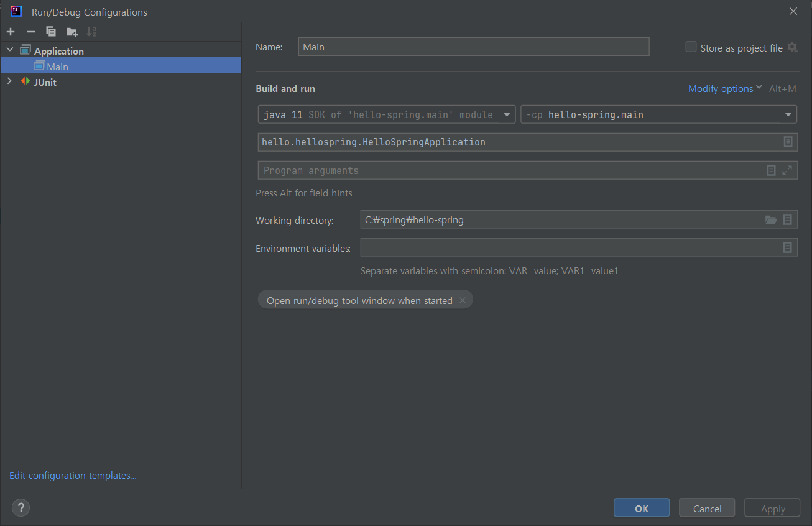812x526 pixels.
Task: Open Edit configuration templates link
Action: [x=73, y=476]
